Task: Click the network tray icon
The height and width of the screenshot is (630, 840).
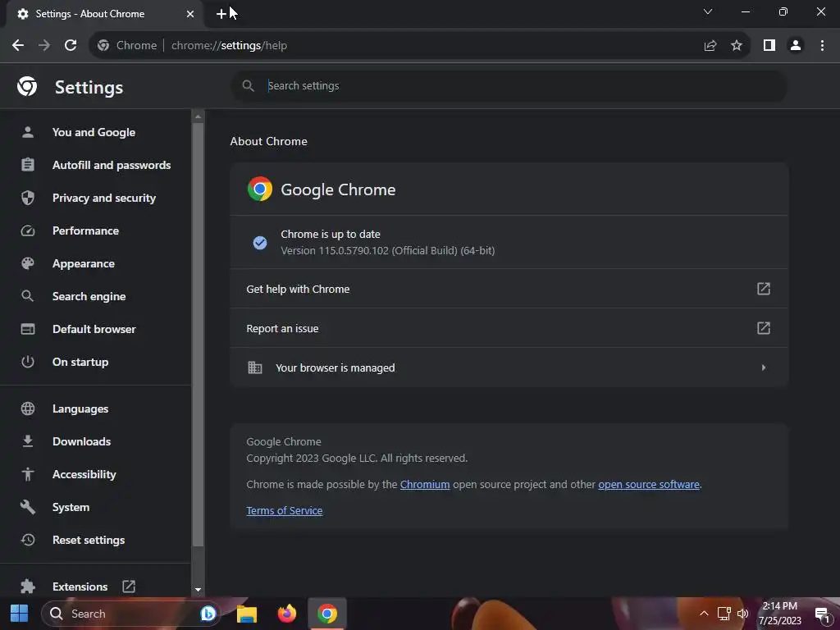Action: 724,614
